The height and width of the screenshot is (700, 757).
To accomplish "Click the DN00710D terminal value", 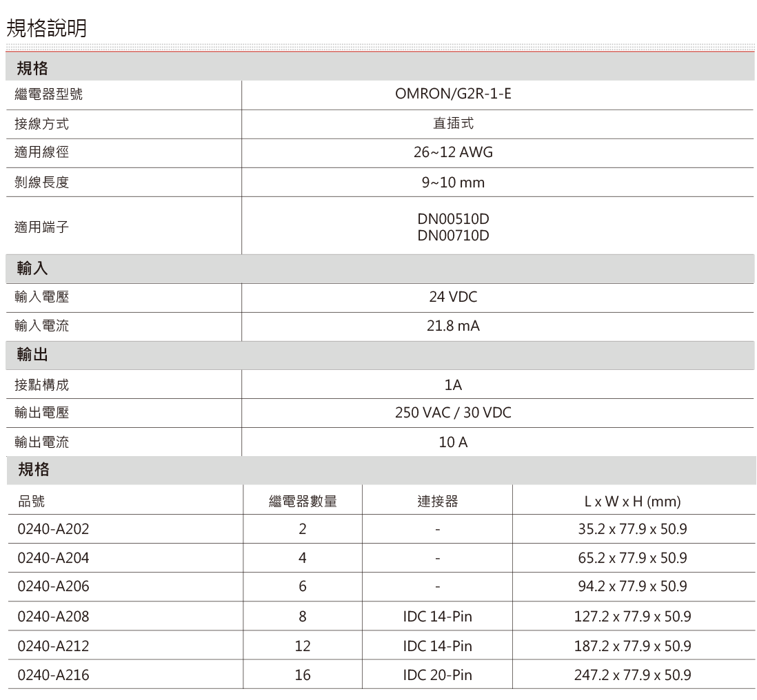I will point(453,236).
